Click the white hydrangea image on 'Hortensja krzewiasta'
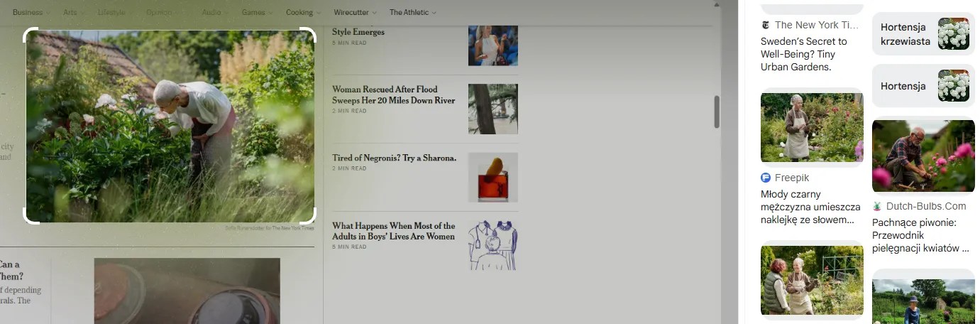Image resolution: width=980 pixels, height=324 pixels. [953, 34]
